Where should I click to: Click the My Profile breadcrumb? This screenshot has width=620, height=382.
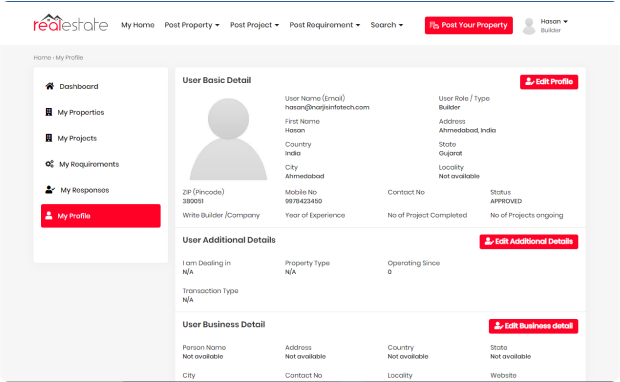pos(69,58)
